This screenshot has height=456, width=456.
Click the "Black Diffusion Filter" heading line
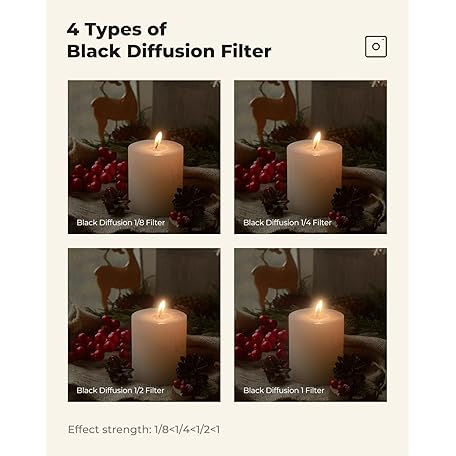169,51
